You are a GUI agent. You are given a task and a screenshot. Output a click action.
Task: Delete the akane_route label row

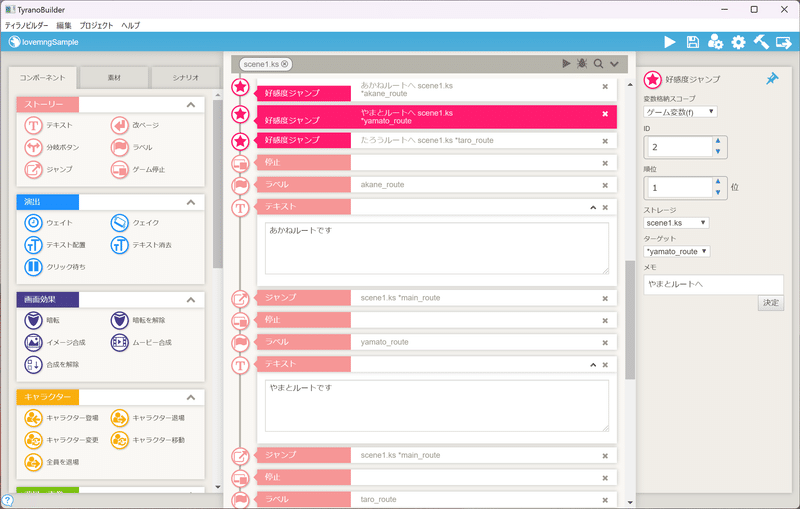click(605, 186)
